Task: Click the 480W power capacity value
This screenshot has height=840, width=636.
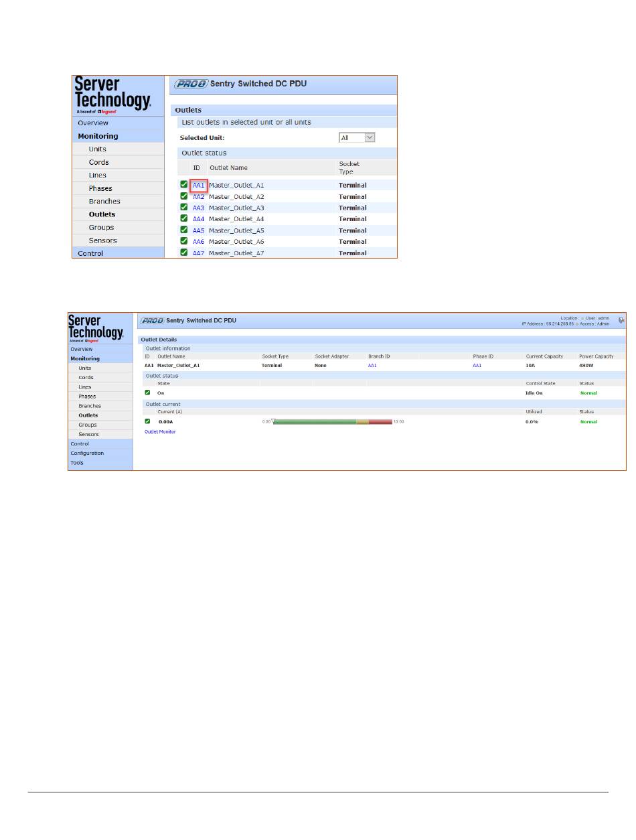Action: point(586,366)
